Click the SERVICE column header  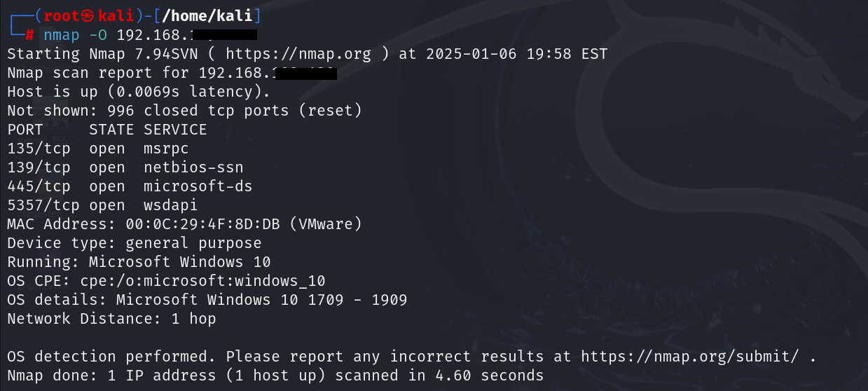click(175, 130)
